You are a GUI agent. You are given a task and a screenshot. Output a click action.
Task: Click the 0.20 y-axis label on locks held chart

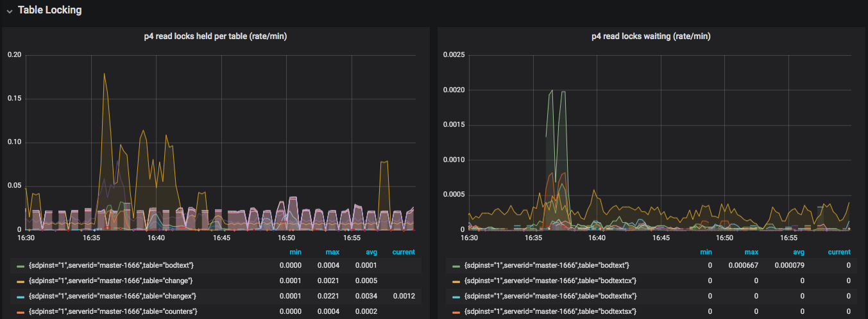coord(14,55)
